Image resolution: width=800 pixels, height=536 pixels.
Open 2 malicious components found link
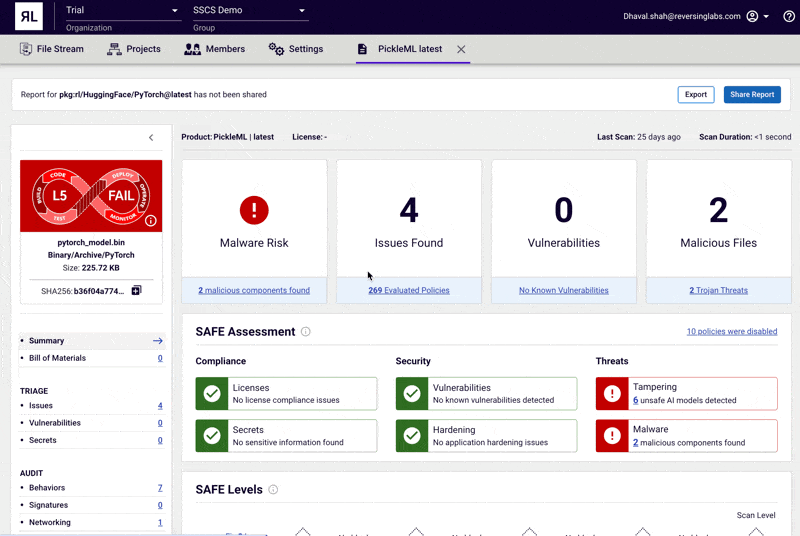[x=254, y=290]
